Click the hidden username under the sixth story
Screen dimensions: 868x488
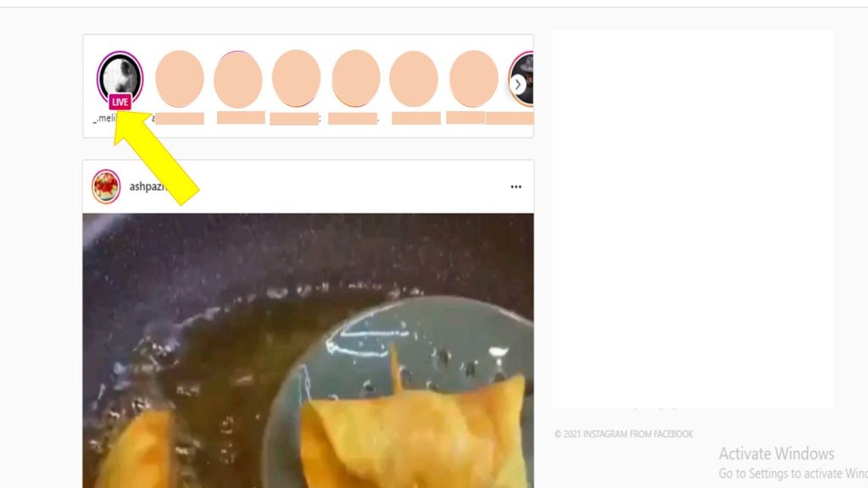point(416,119)
